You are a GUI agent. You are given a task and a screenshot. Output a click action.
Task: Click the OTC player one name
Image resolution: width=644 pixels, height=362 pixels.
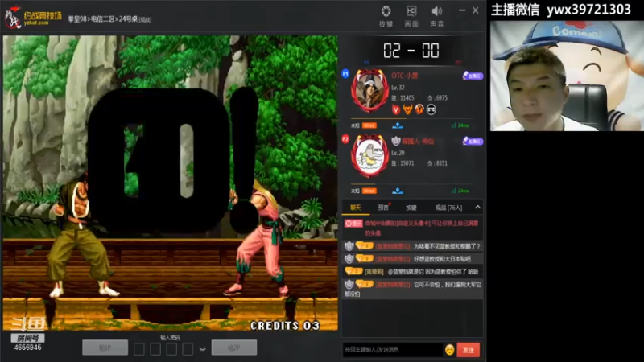[405, 76]
